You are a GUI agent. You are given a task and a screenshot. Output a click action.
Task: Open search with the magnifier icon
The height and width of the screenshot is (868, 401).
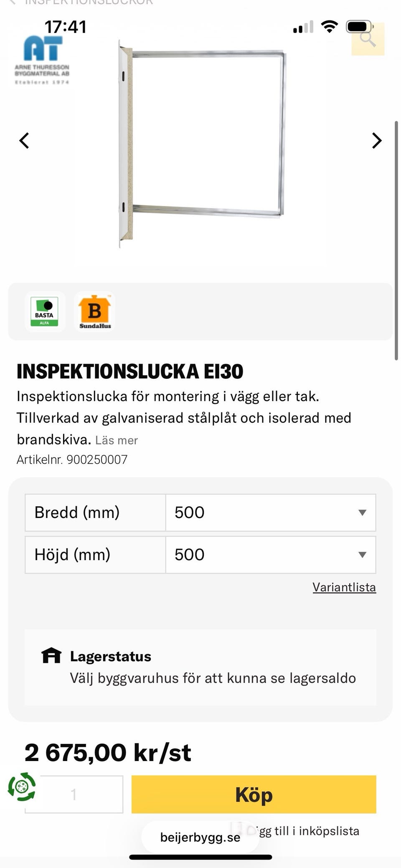pos(368,39)
